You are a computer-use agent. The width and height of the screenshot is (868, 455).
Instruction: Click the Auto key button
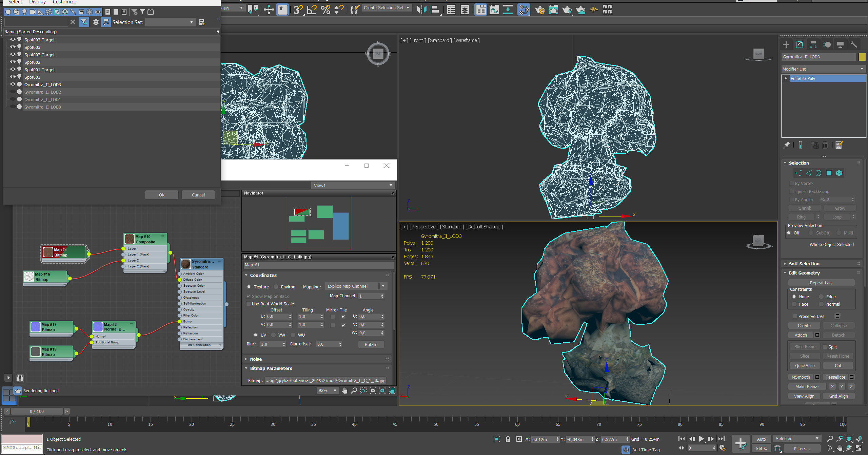[761, 439]
